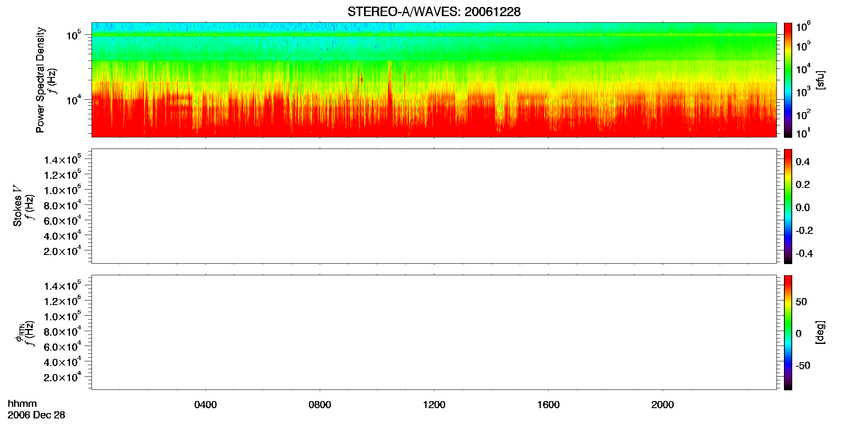Click the Stokes V color bar
Screen dimensions: 868x447
[x=788, y=206]
